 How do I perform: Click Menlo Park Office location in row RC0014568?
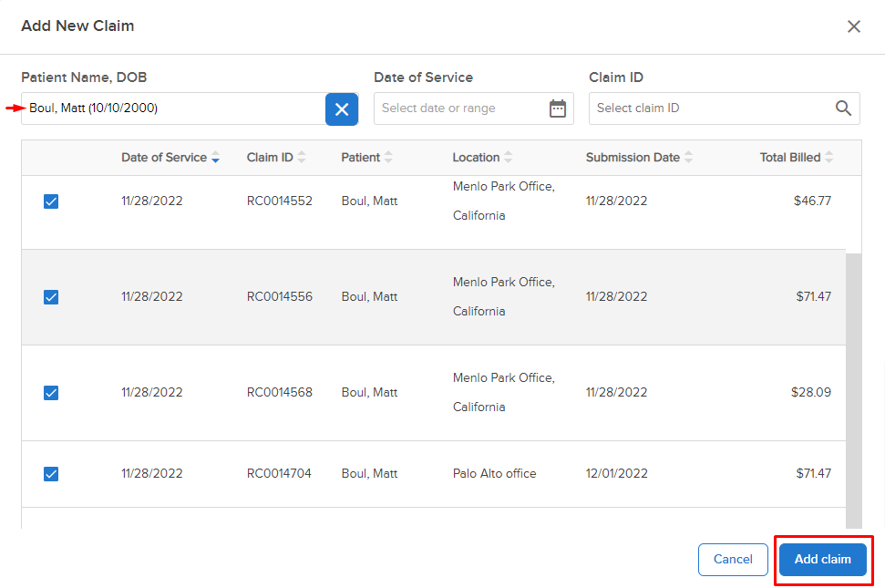tap(504, 392)
